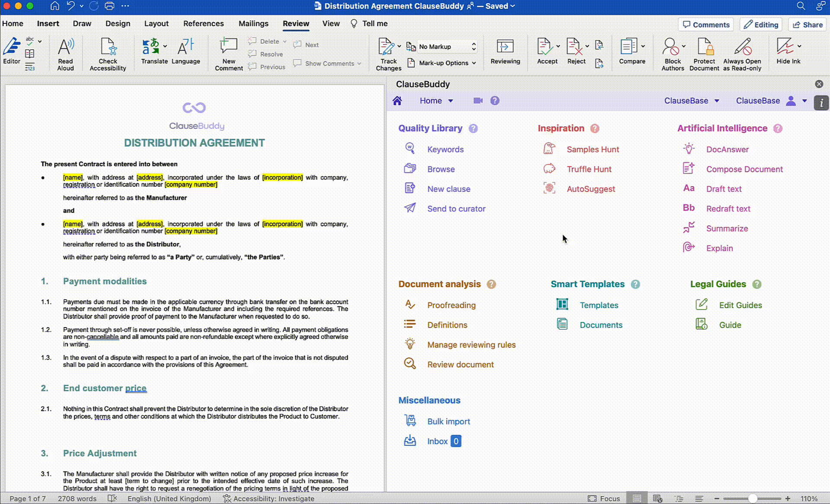Open Keywords search in Quality Library

tap(445, 150)
